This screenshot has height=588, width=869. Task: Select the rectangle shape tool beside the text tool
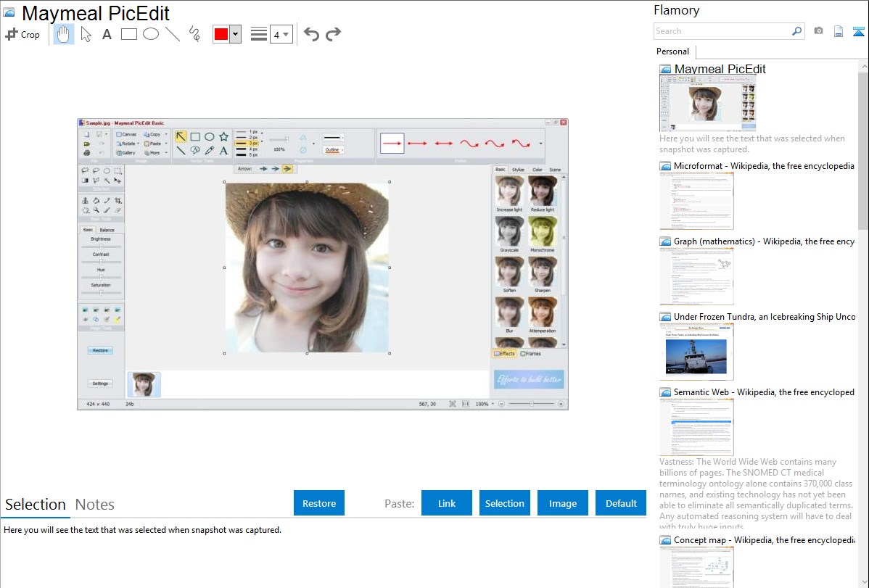(128, 34)
